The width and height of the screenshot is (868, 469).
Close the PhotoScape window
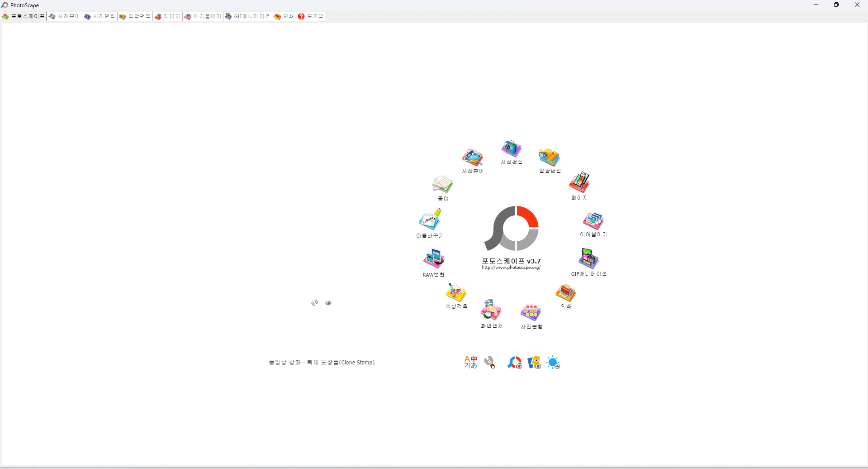tap(857, 5)
